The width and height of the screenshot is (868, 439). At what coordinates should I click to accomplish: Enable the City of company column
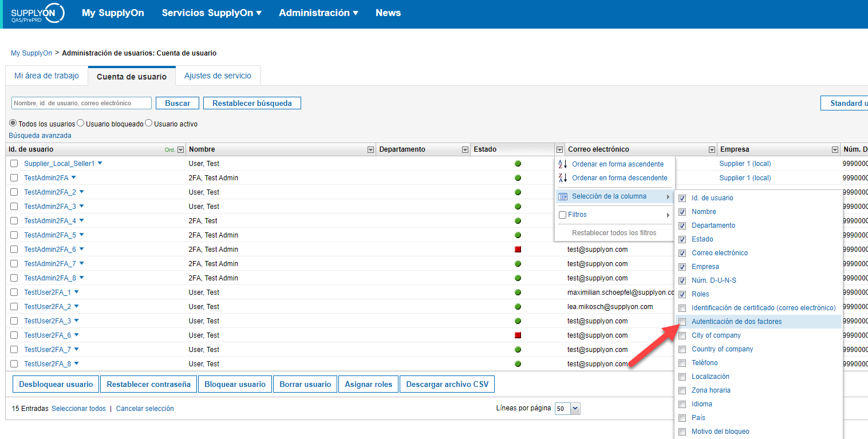[682, 335]
